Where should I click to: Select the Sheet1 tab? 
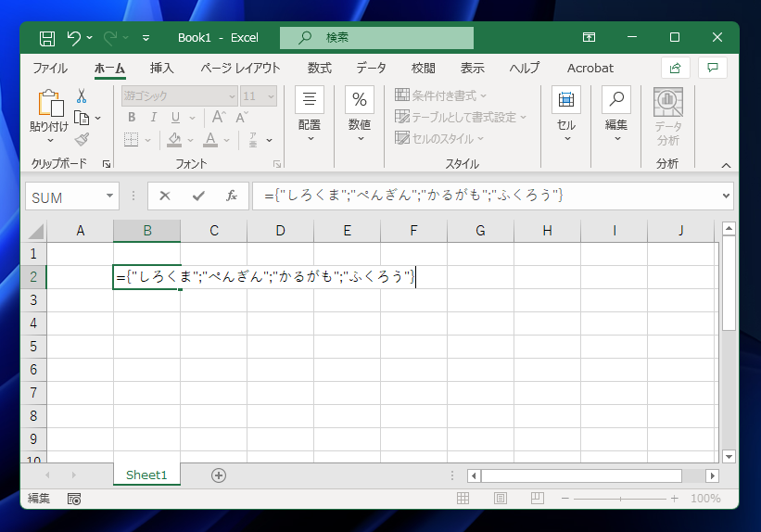[x=146, y=475]
